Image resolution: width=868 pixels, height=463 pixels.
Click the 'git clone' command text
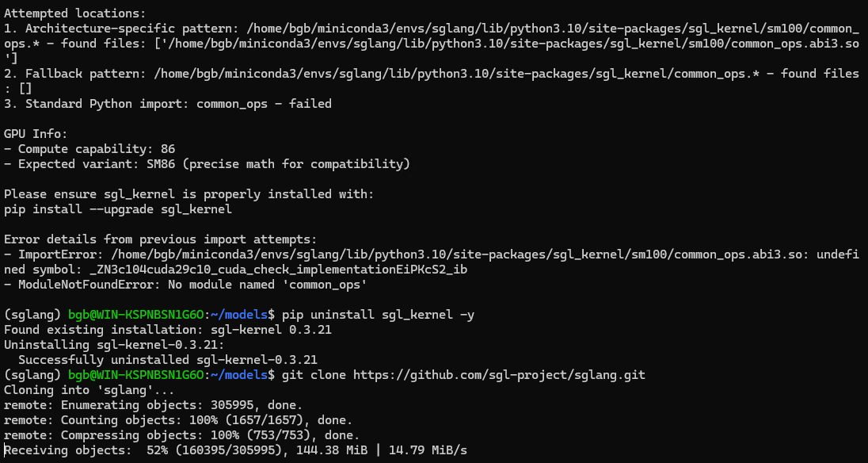pyautogui.click(x=314, y=375)
